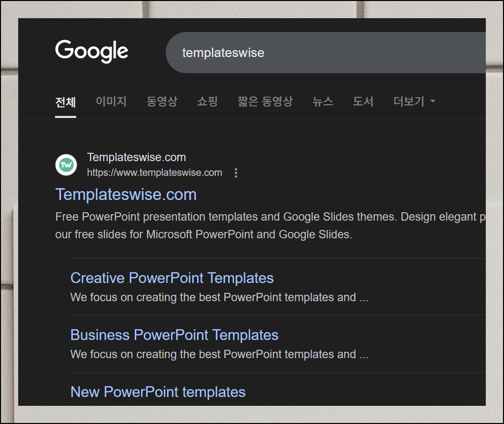The height and width of the screenshot is (424, 504).
Task: Click the Templateswise TW favicon
Action: click(66, 165)
